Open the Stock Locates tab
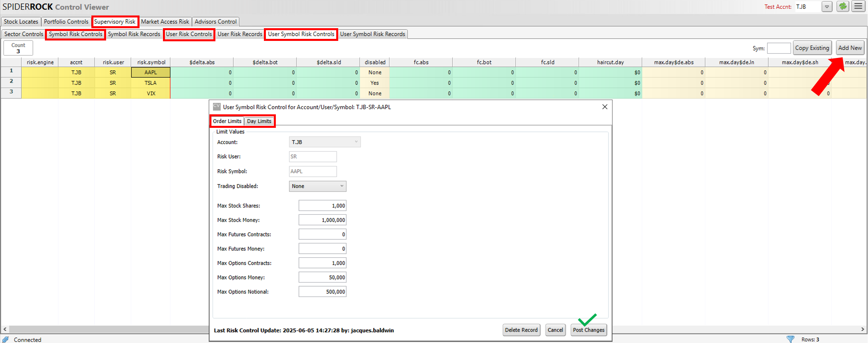The image size is (868, 343). (21, 21)
